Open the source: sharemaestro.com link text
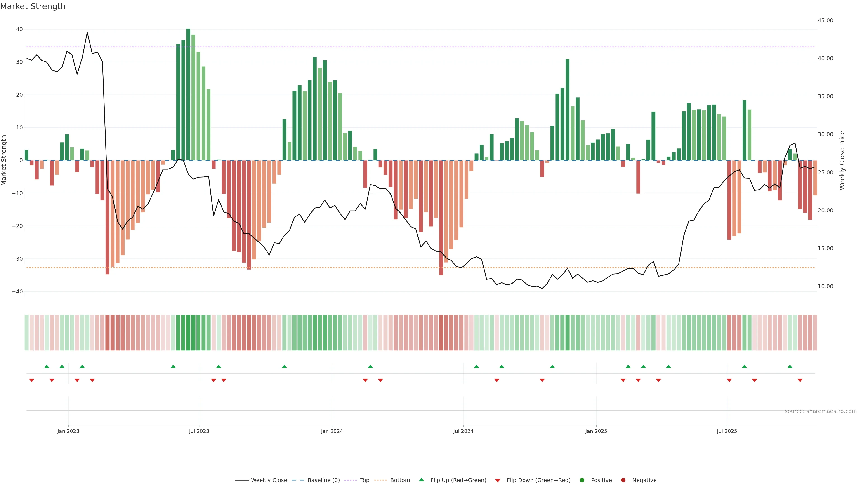Viewport: 868px width, 488px height. pos(821,411)
